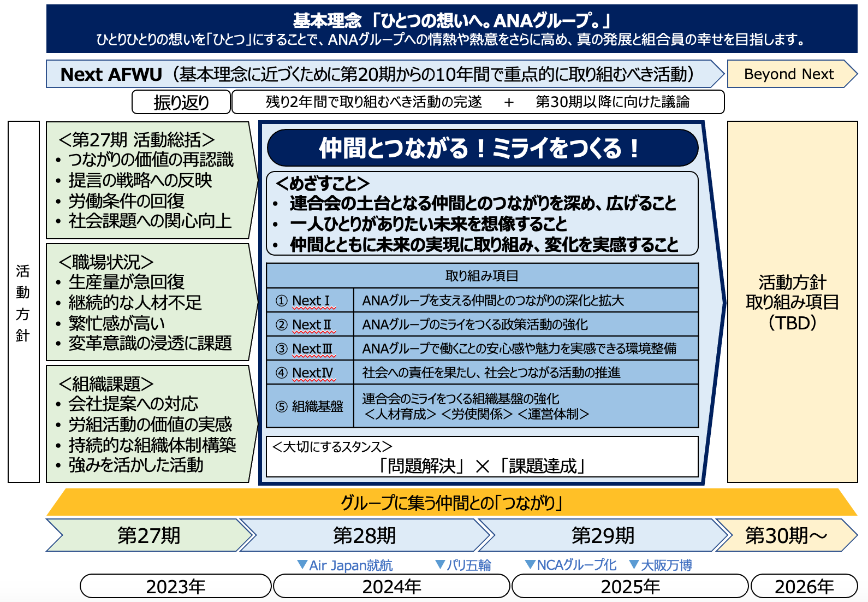This screenshot has height=602, width=868.
Task: Click the Air Japan就航 marker
Action: (345, 565)
